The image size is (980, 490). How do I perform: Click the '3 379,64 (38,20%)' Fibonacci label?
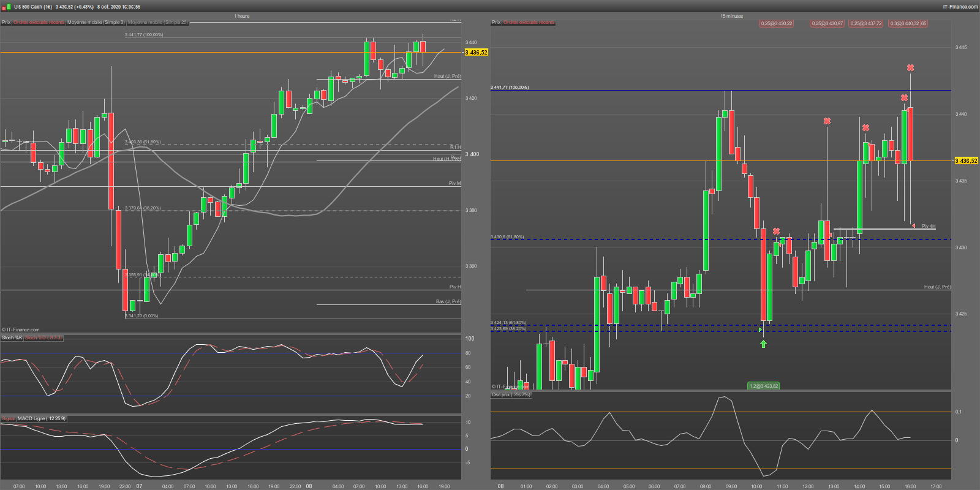coord(143,208)
